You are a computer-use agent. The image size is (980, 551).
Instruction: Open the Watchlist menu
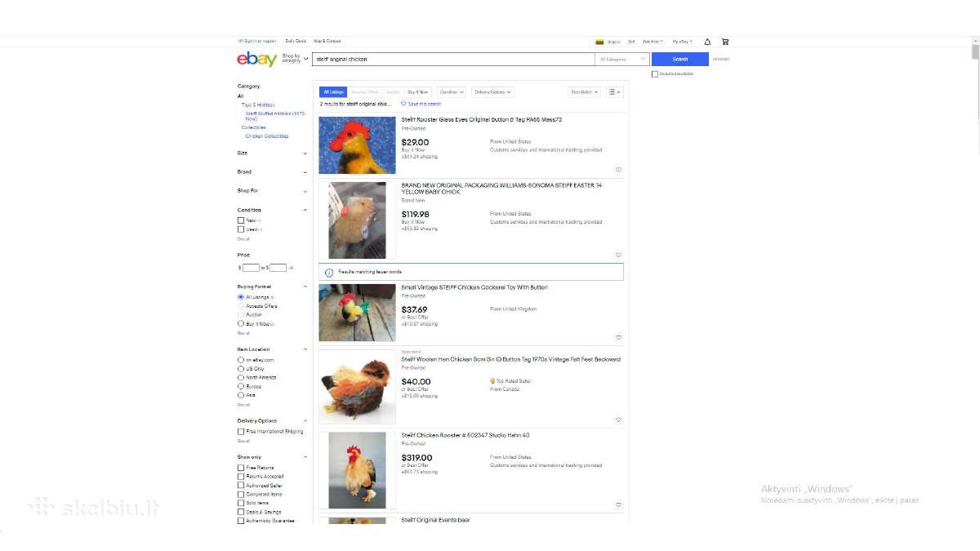pyautogui.click(x=653, y=42)
